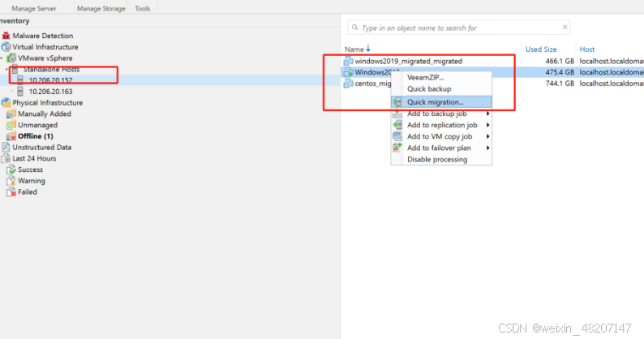The width and height of the screenshot is (644, 339).
Task: Select VMware vSphere node
Action: pos(45,58)
